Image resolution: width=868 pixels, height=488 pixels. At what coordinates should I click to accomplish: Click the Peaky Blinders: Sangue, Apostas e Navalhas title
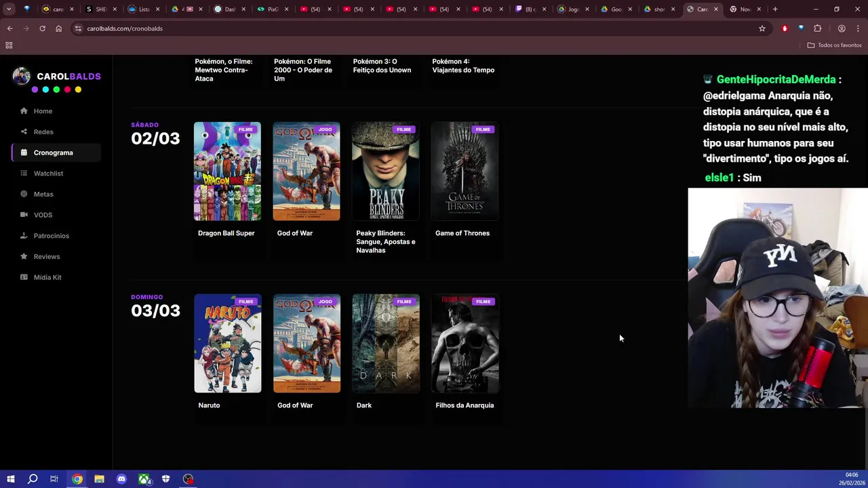386,242
